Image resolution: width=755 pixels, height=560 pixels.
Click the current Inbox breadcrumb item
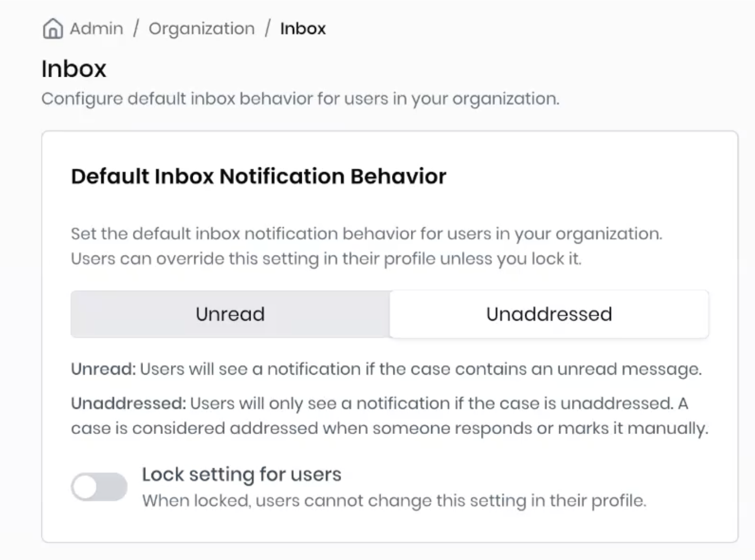coord(303,29)
